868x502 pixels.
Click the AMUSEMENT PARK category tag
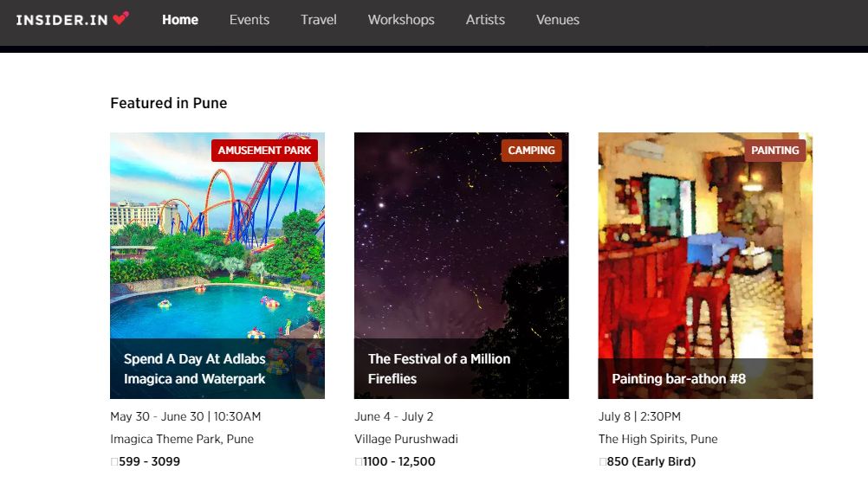point(264,151)
